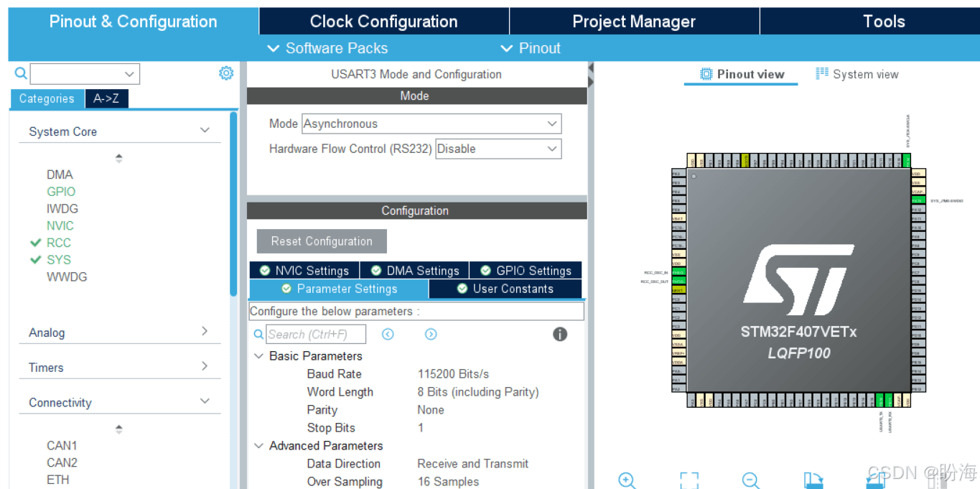The width and height of the screenshot is (980, 489).
Task: Click the parameter Search (Ctrl+F) field
Action: point(316,334)
